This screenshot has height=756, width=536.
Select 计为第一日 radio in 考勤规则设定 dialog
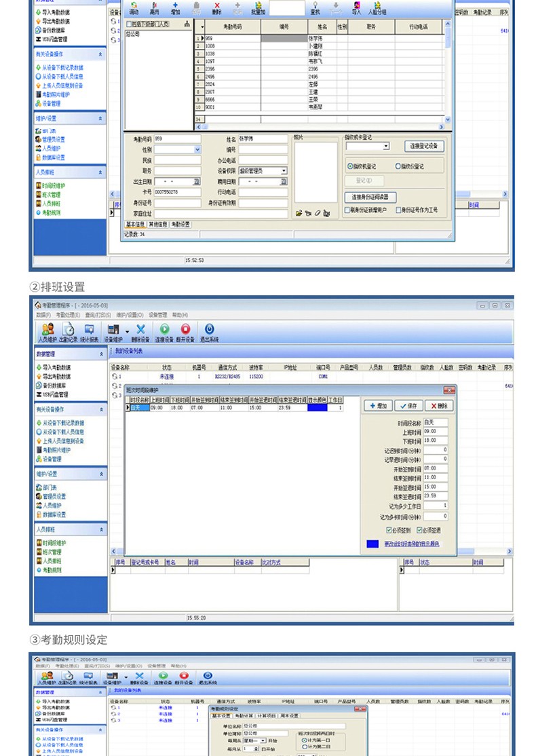304,740
